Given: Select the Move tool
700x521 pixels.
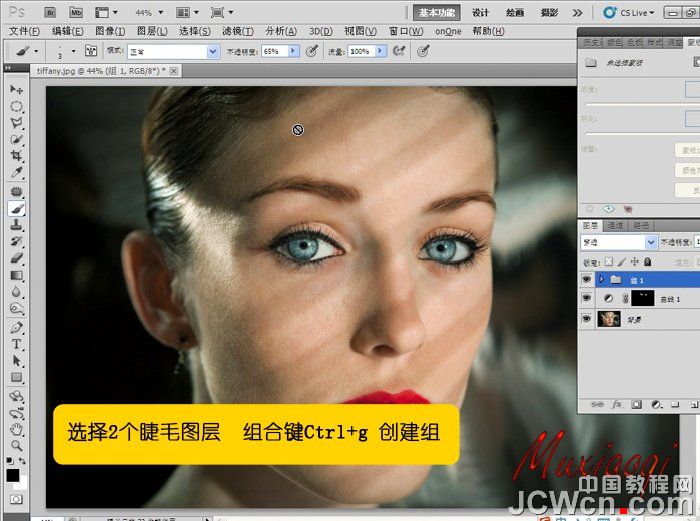Looking at the screenshot, I should (16, 90).
